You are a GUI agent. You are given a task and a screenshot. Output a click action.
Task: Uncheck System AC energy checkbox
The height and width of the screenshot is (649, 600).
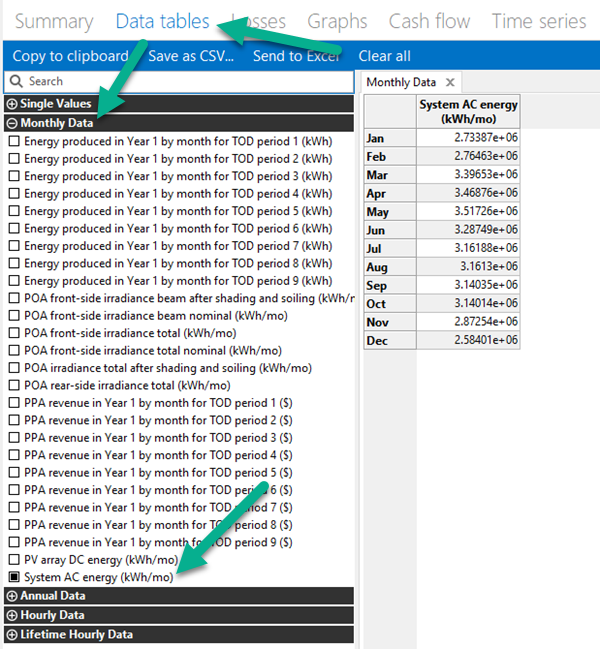(x=14, y=577)
